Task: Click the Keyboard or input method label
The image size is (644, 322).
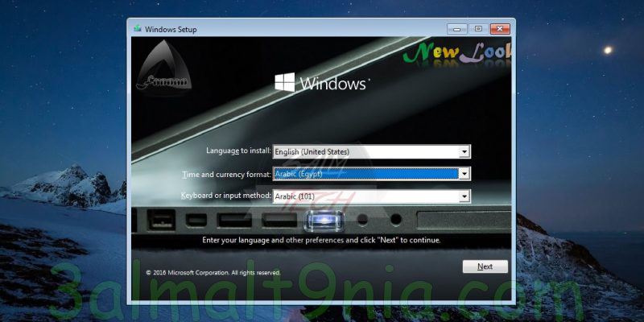Action: pos(226,196)
